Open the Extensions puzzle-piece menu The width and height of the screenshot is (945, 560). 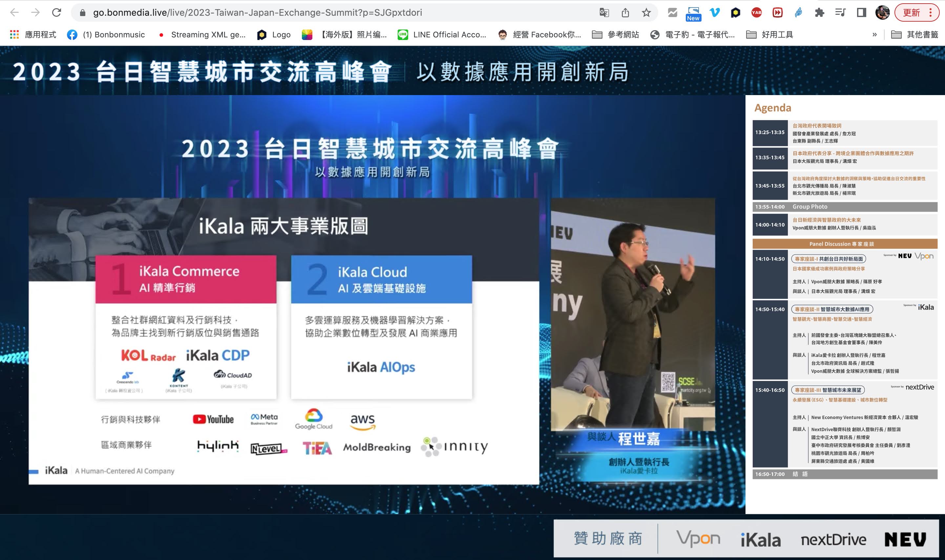pyautogui.click(x=819, y=12)
